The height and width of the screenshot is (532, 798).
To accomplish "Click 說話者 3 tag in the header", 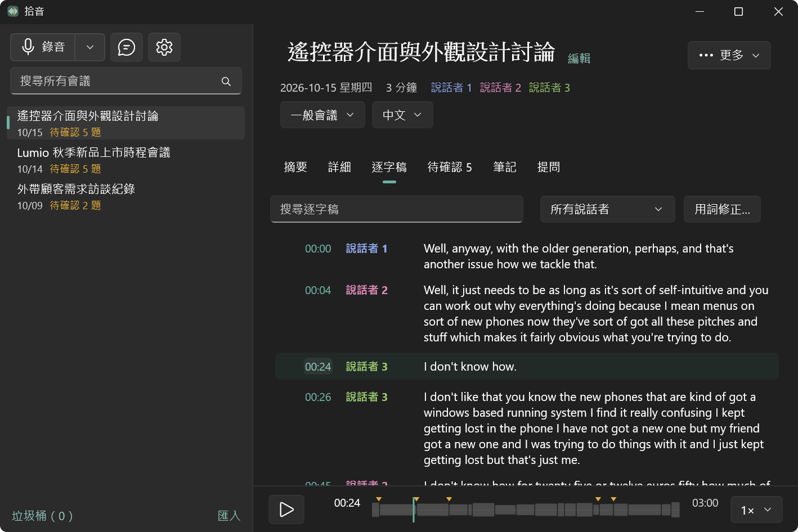I will 549,88.
